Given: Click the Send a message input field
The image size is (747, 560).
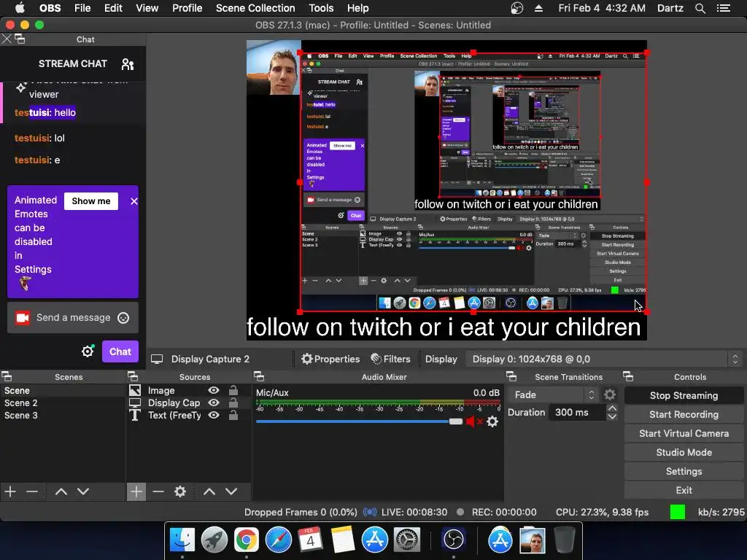Looking at the screenshot, I should pyautogui.click(x=74, y=318).
